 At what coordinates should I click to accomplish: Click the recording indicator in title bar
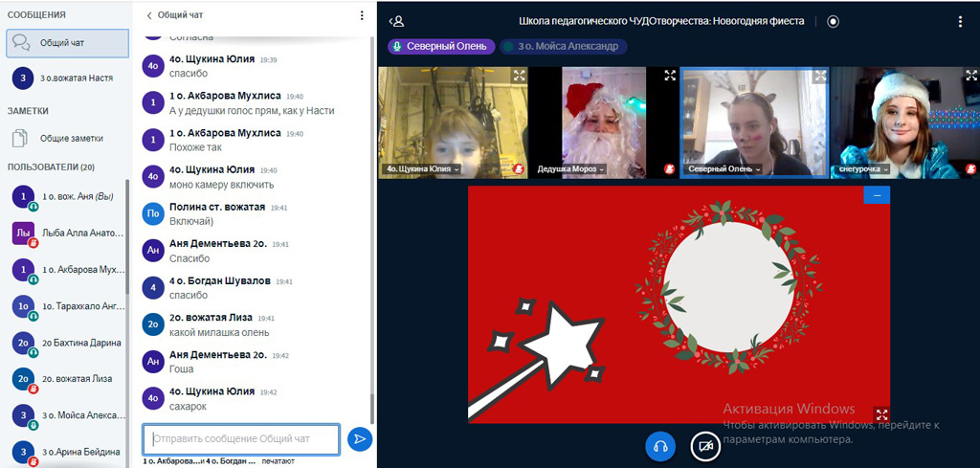pos(833,21)
